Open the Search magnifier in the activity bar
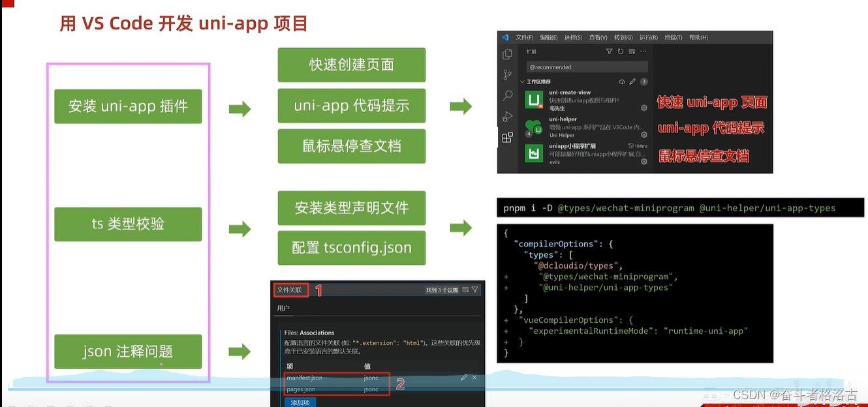 (508, 96)
